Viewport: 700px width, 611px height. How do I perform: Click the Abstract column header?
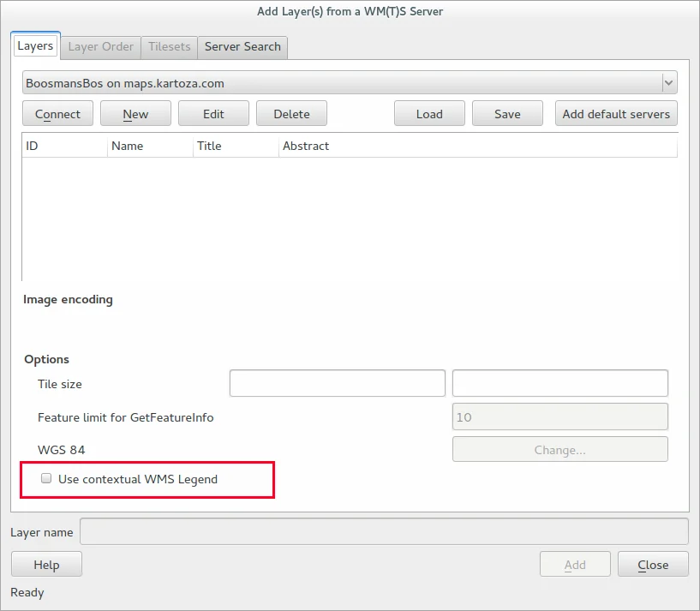pyautogui.click(x=306, y=146)
